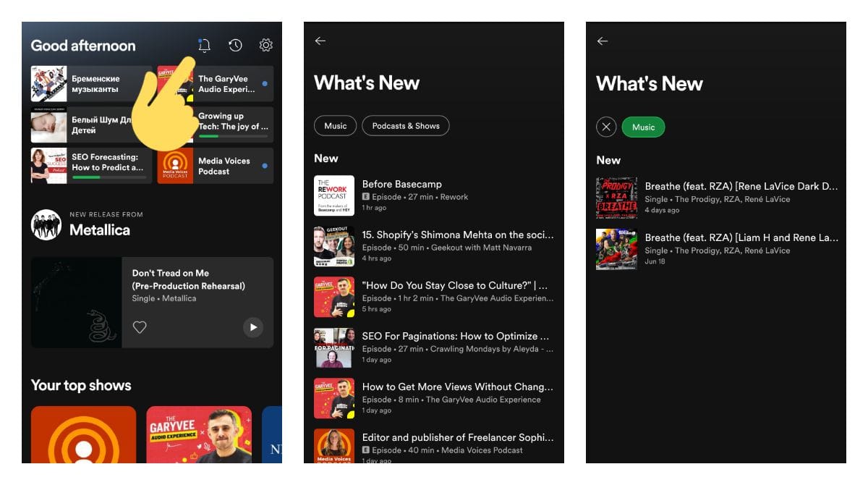Enable the Music filter chip
The image size is (868, 485).
click(335, 125)
